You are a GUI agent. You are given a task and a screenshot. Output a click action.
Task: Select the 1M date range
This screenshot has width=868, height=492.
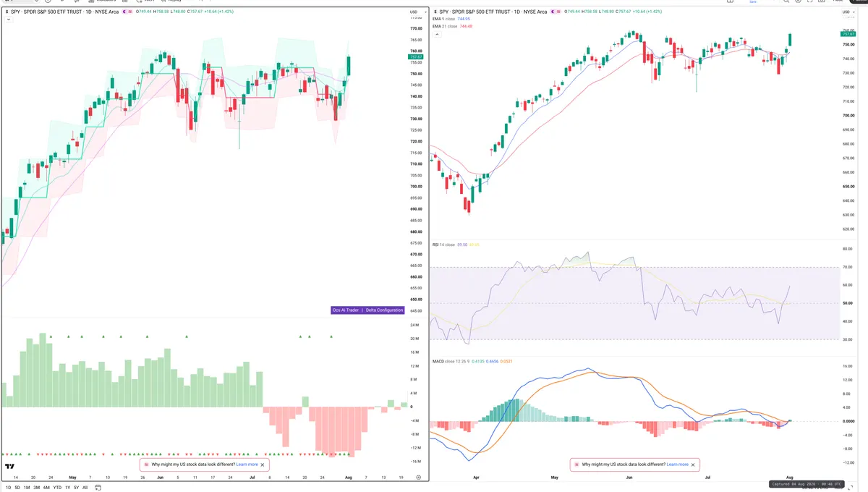pyautogui.click(x=27, y=488)
